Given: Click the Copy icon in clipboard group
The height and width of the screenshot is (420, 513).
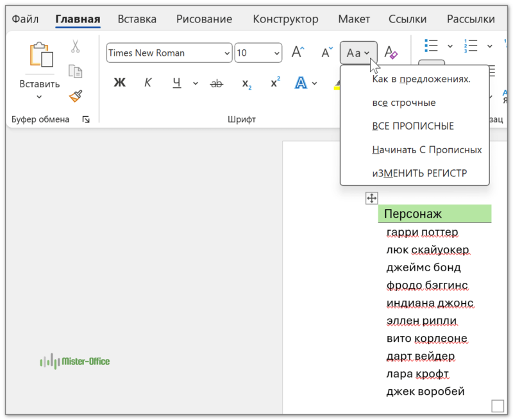Looking at the screenshot, I should click(76, 71).
